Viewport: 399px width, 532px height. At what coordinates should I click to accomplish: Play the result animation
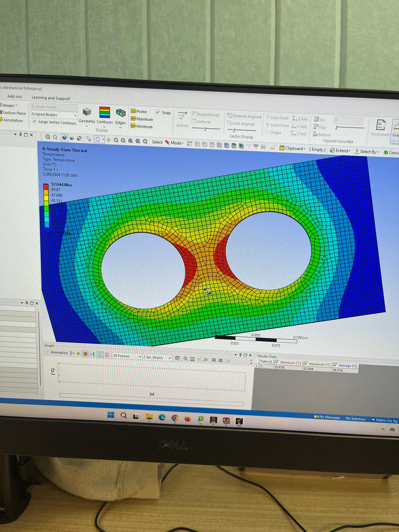coord(79,353)
